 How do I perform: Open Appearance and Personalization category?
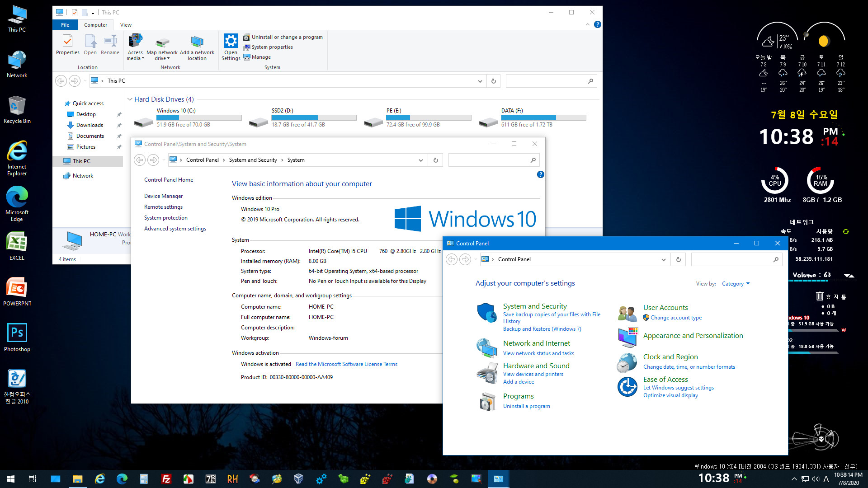pos(693,336)
